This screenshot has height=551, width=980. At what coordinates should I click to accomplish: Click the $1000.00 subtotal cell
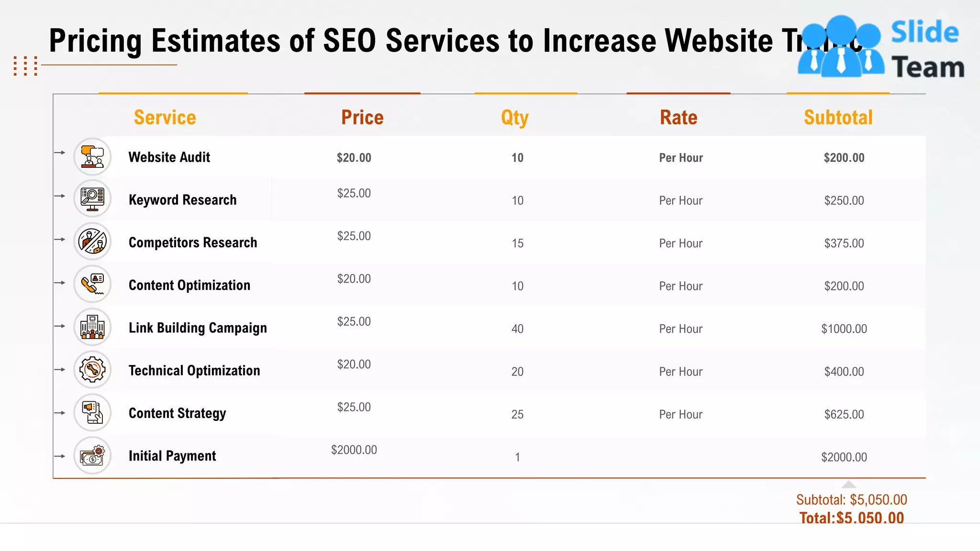pos(844,329)
